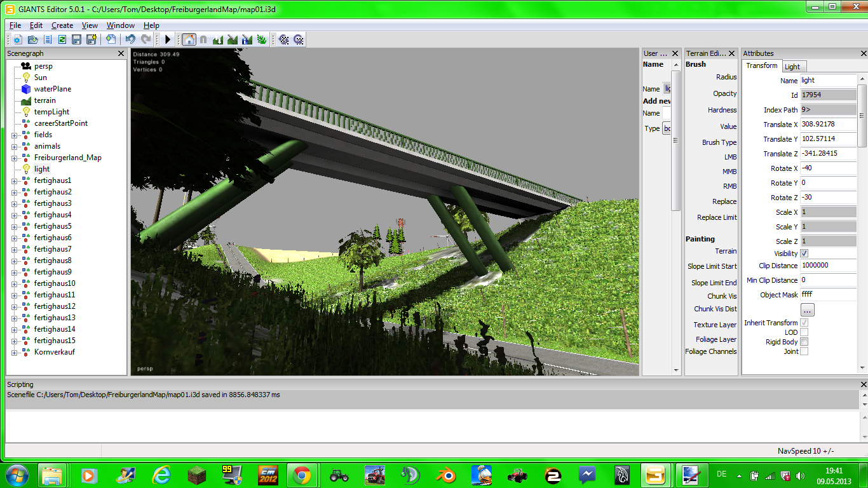Viewport: 868px width, 488px height.
Task: Expand the Freiburgerland_Map node
Action: click(x=14, y=158)
